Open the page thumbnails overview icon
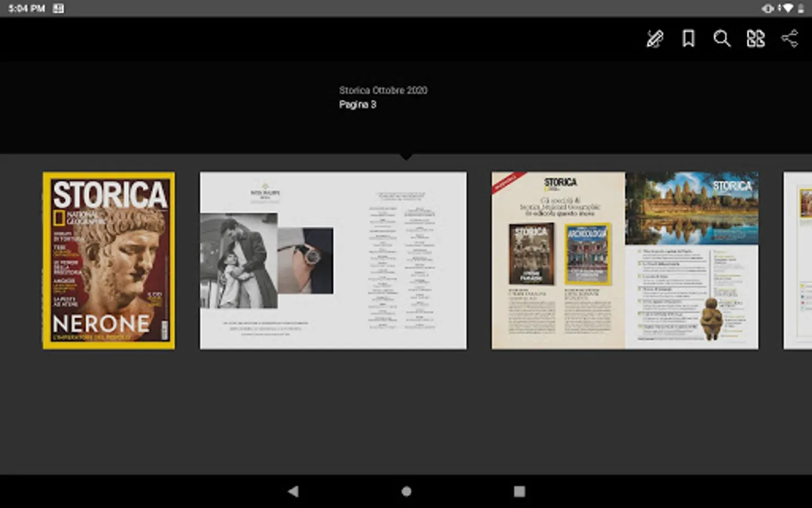Screen dimensions: 812x508 pyautogui.click(x=756, y=39)
